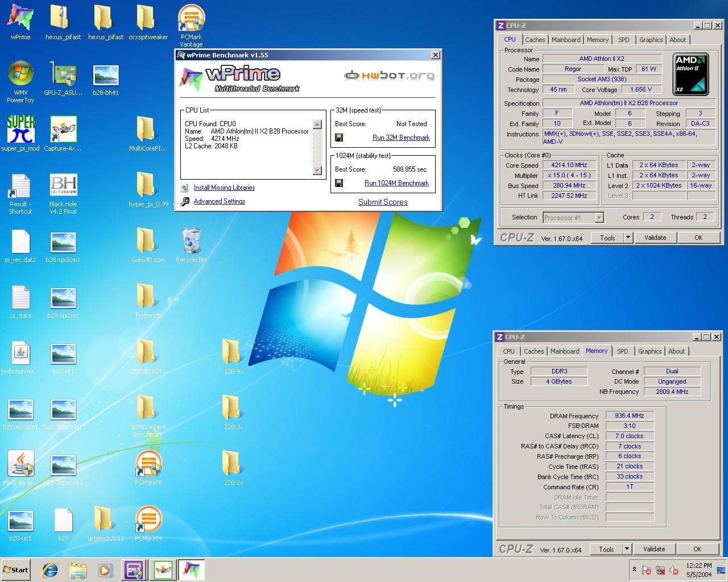Show hidden system tray icons
This screenshot has height=582, width=728.
click(x=634, y=569)
